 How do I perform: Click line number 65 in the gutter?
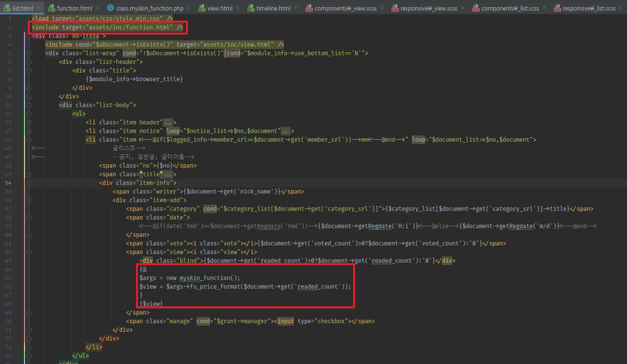tap(8, 278)
